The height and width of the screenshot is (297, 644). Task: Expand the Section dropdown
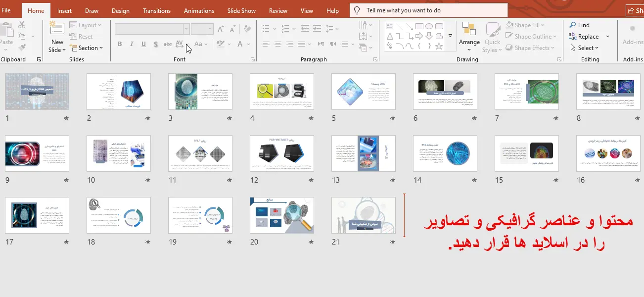coord(88,48)
